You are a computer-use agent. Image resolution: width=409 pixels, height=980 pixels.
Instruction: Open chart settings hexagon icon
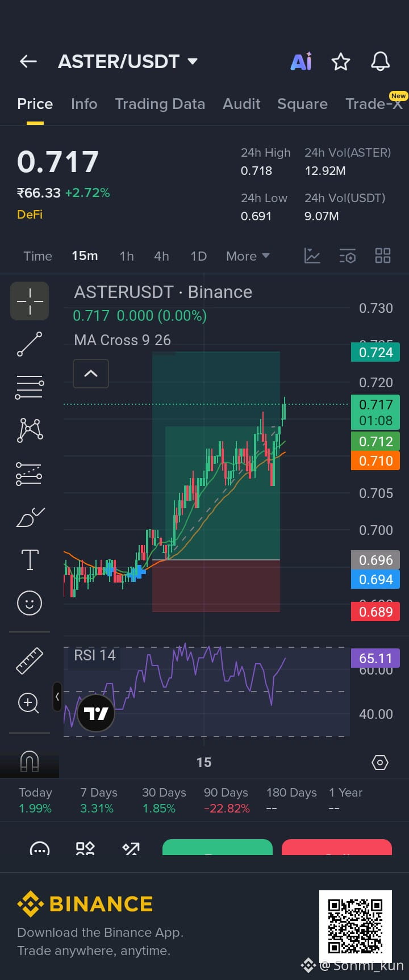click(x=380, y=762)
